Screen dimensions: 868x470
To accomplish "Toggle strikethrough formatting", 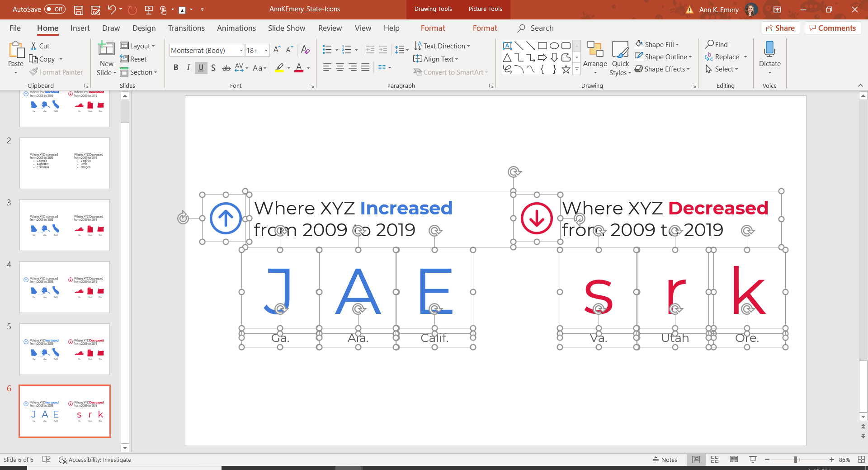I will [226, 67].
